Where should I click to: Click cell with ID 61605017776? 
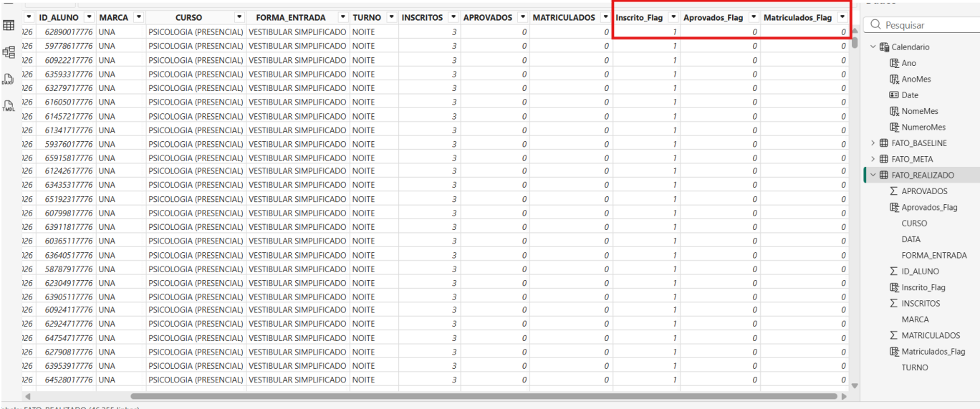pos(64,102)
